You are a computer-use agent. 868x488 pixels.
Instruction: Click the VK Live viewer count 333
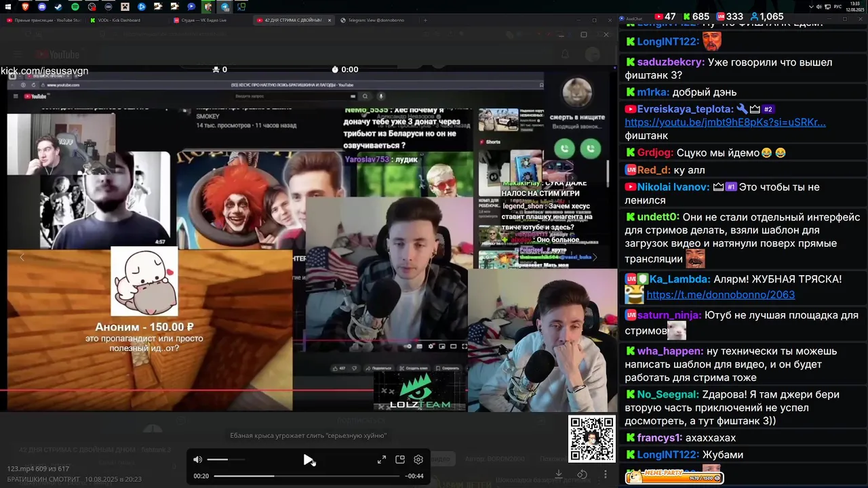click(730, 16)
